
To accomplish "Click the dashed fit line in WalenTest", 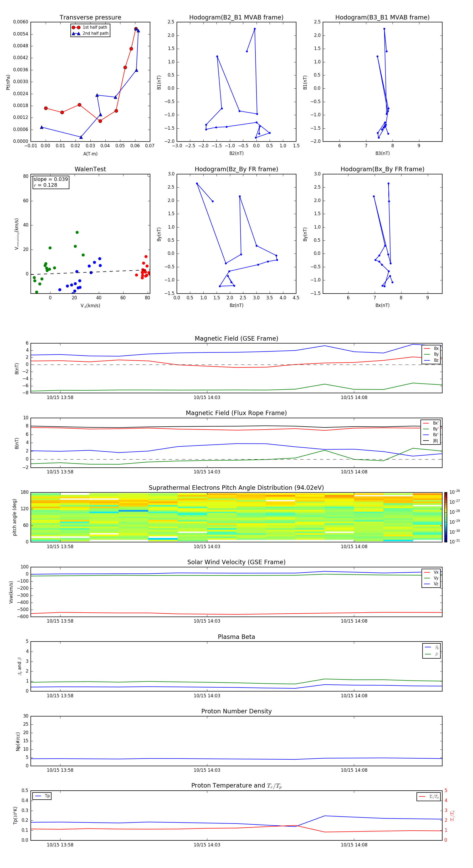I will (x=90, y=272).
